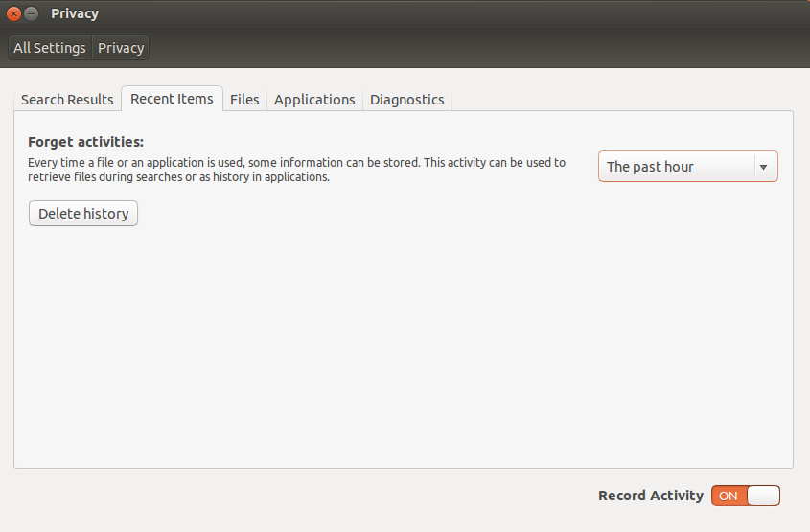Switch to the Search Results tab
Screen dimensions: 810x532
coord(67,99)
